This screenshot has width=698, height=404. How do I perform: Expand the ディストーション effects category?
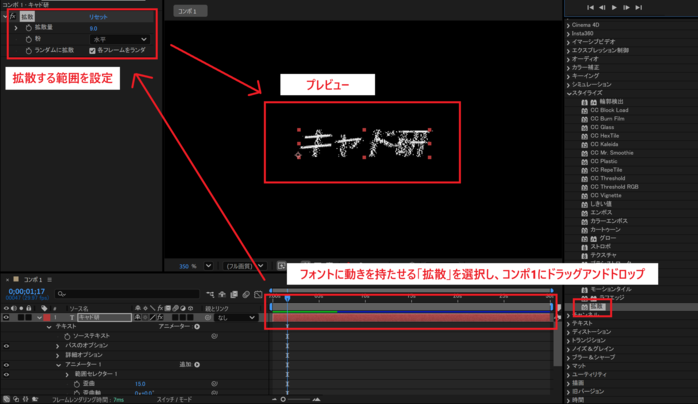[569, 332]
